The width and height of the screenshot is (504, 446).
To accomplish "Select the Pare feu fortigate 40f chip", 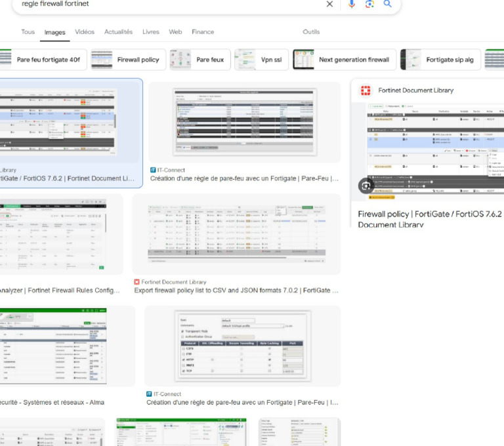I will point(43,60).
